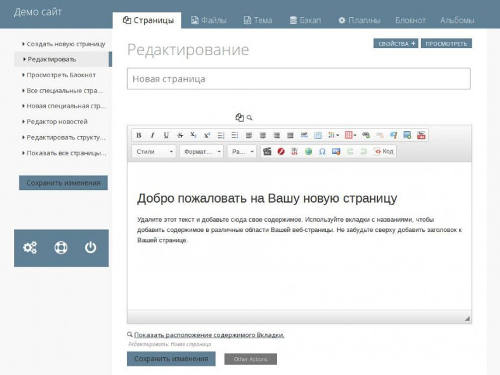Viewport: 500px width, 375px height.
Task: Click the Демо сайт site title
Action: tap(38, 12)
